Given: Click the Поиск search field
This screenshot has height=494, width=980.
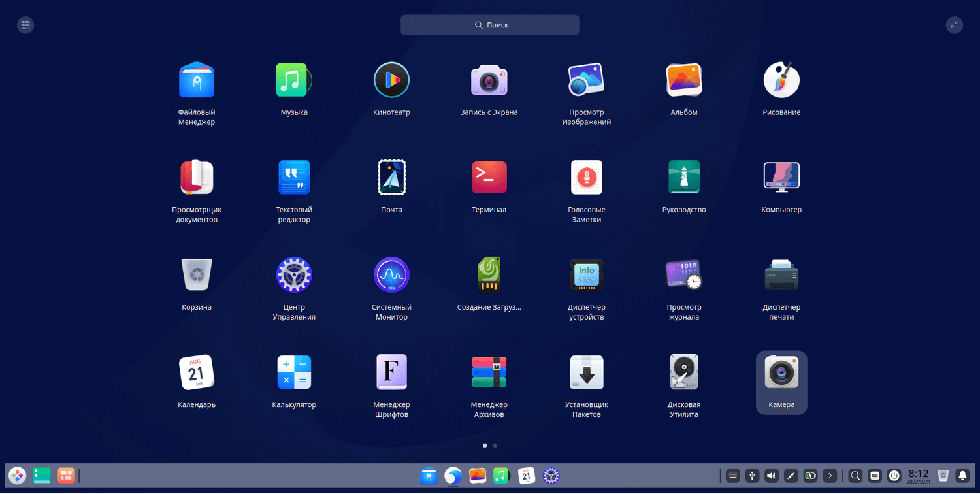Looking at the screenshot, I should point(490,25).
